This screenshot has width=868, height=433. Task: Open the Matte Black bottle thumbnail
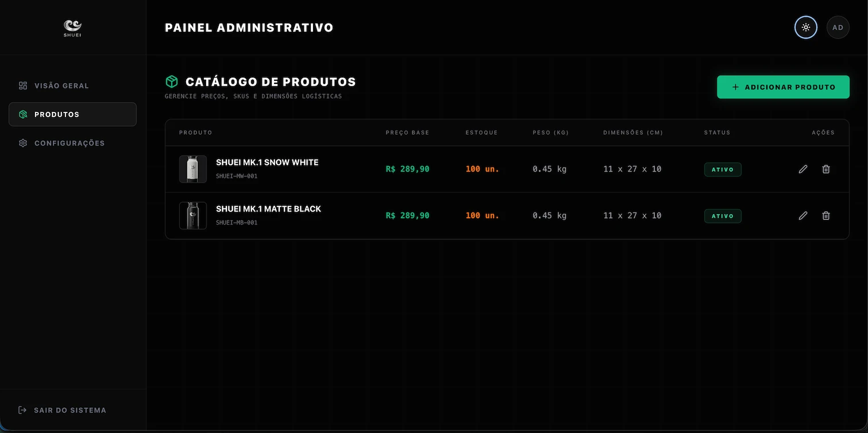coord(193,215)
